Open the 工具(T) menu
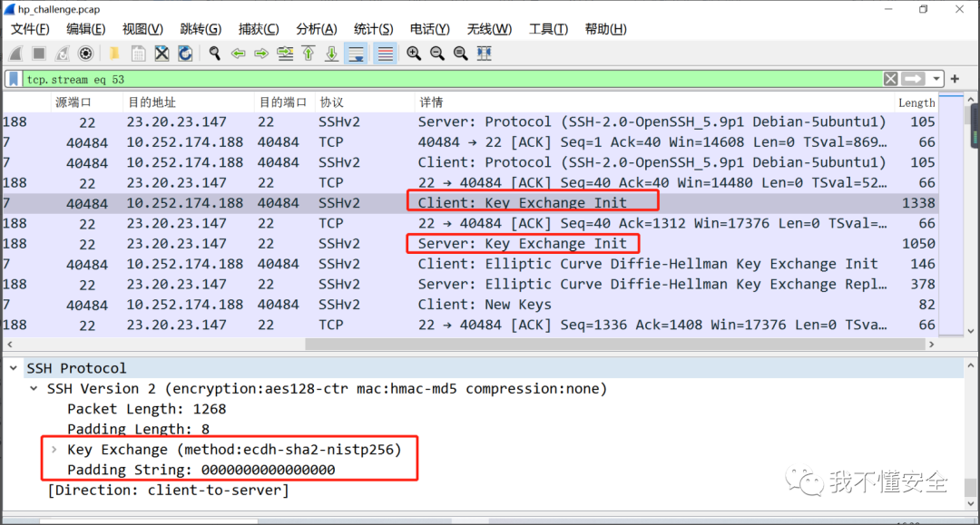Screen dimensions: 980x525 548,29
